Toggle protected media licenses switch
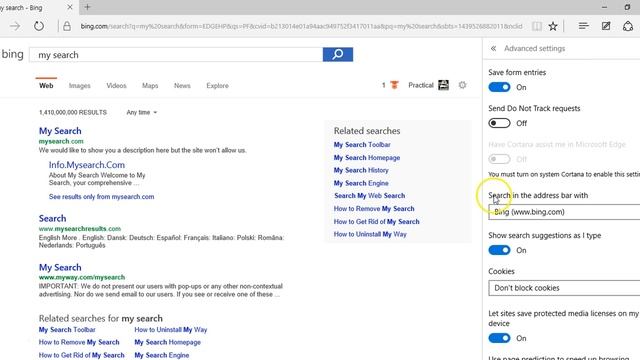Image resolution: width=640 pixels, height=360 pixels. [x=499, y=338]
